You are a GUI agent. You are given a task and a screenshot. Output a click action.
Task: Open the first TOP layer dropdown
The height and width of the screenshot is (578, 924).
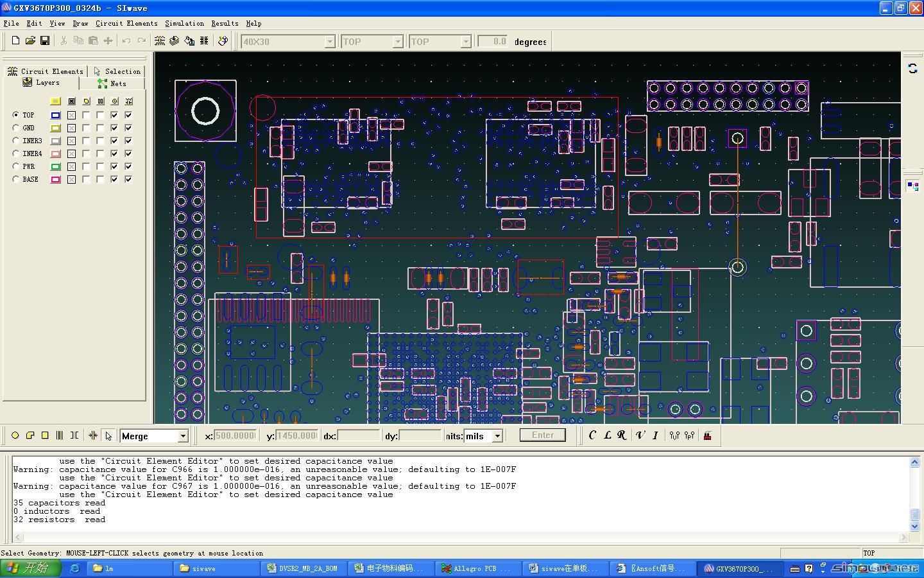(x=397, y=42)
